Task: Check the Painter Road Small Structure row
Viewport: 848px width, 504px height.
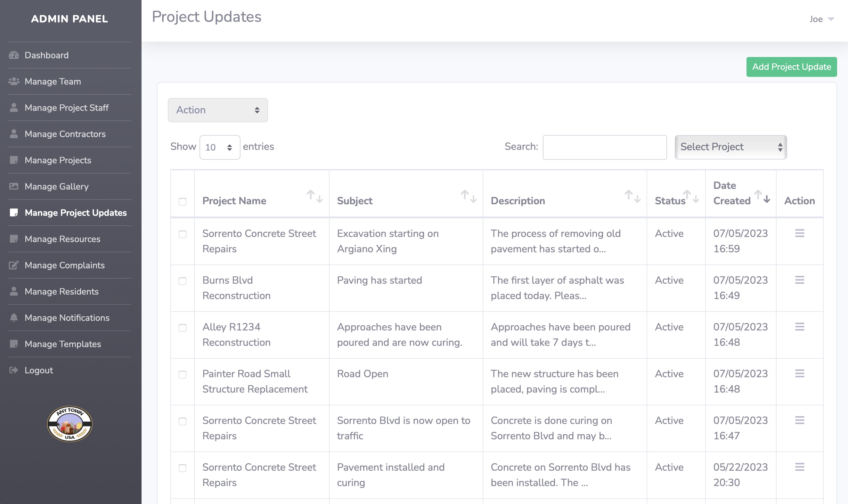Action: pos(182,375)
